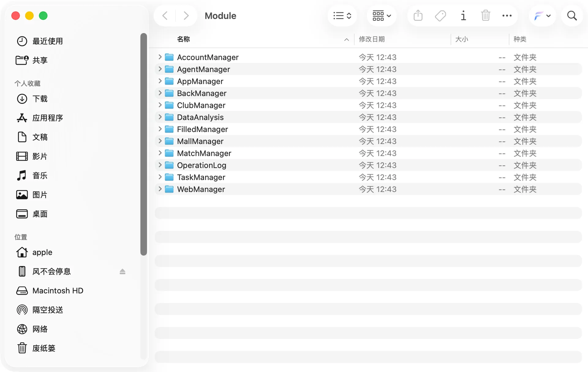The height and width of the screenshot is (372, 588).
Task: Expand the DataAnalysis folder
Action: point(160,117)
